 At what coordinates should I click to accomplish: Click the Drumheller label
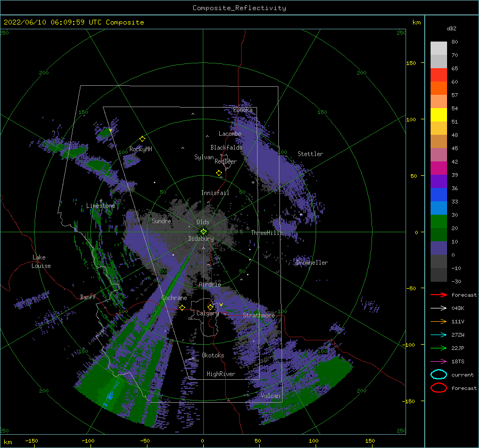pyautogui.click(x=312, y=263)
